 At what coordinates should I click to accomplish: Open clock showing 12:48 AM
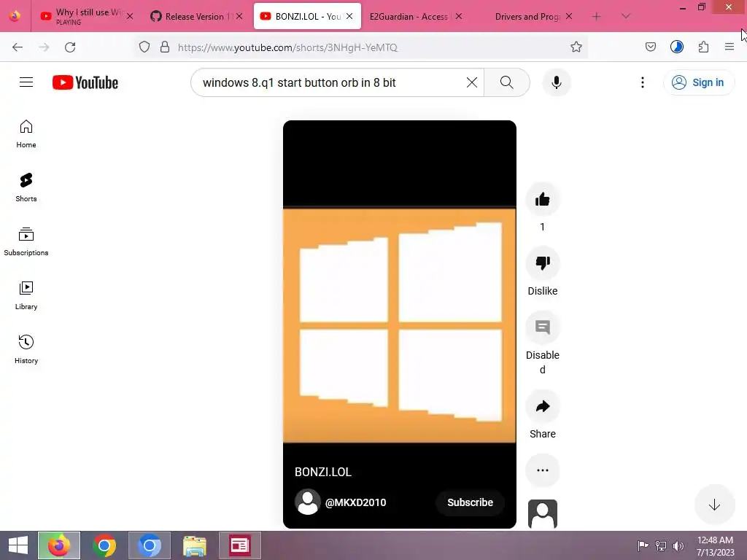click(715, 545)
